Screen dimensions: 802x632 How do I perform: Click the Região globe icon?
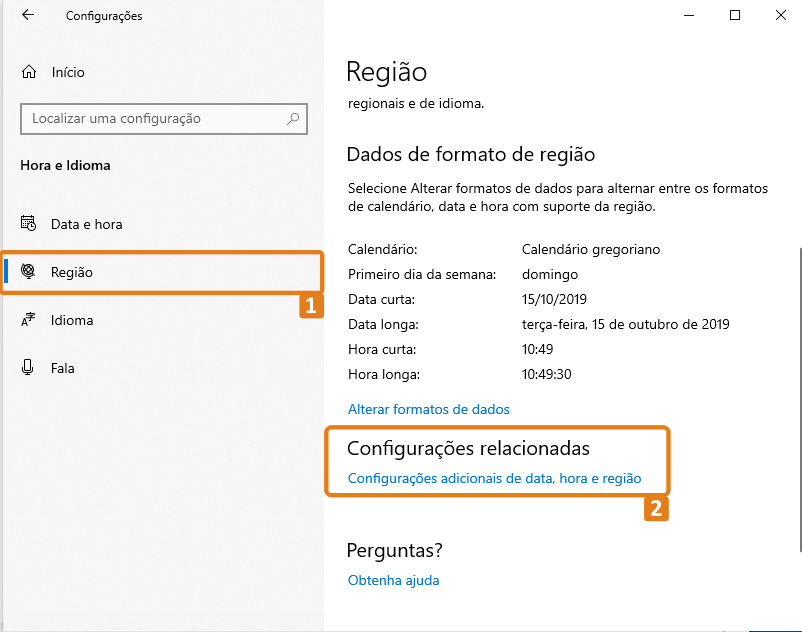(29, 272)
